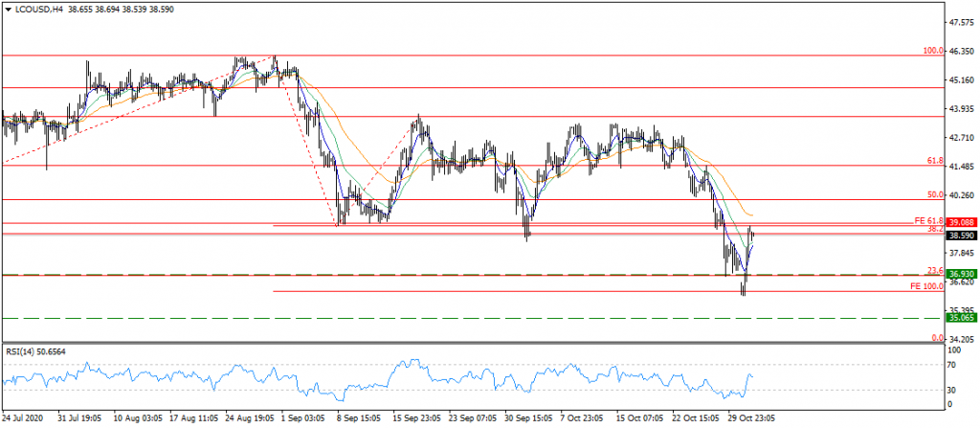Click the Fibonacci 23.6 level label
Image resolution: width=980 pixels, height=428 pixels.
[x=935, y=270]
